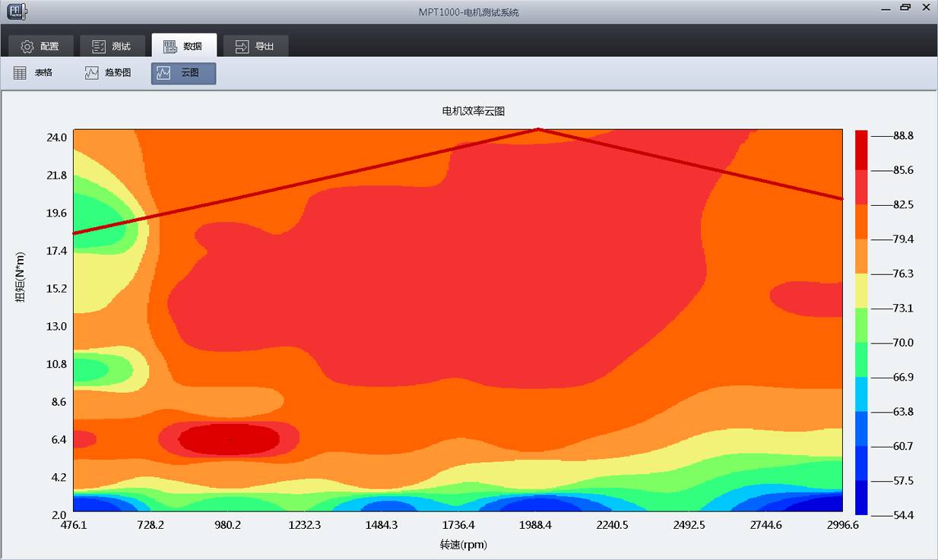Viewport: 938px width, 560px height.
Task: Click the grid icon beside 表格
Action: tap(21, 73)
